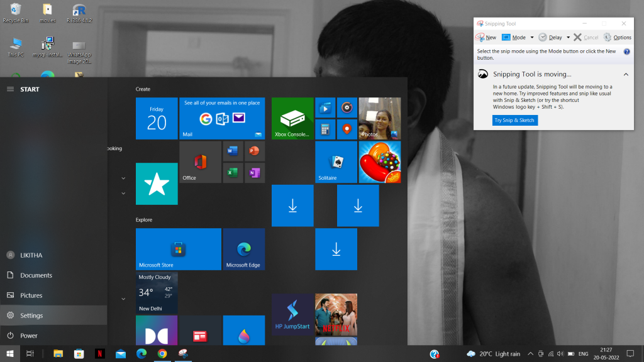Open the Candy Crush Saga tile
This screenshot has height=362, width=644.
point(379,162)
